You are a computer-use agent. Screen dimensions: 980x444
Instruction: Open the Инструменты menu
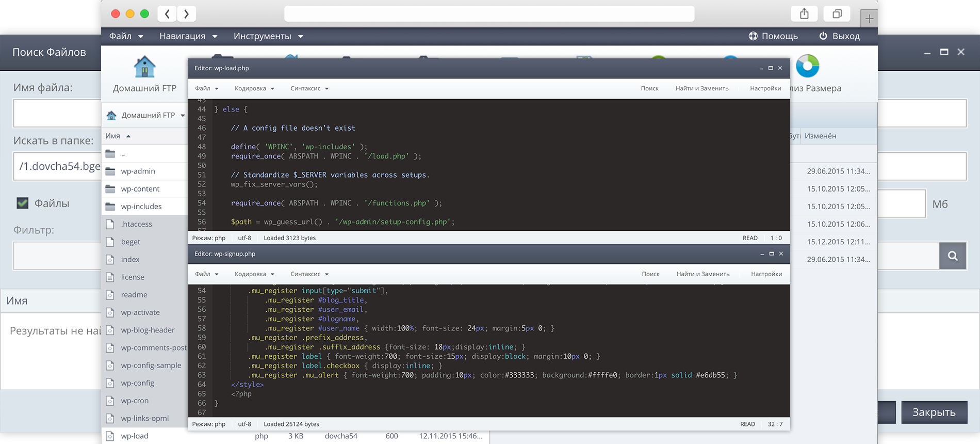coord(268,36)
